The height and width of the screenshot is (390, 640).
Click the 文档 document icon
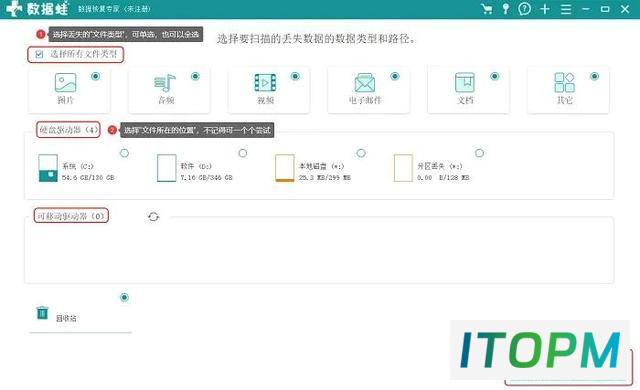(465, 82)
